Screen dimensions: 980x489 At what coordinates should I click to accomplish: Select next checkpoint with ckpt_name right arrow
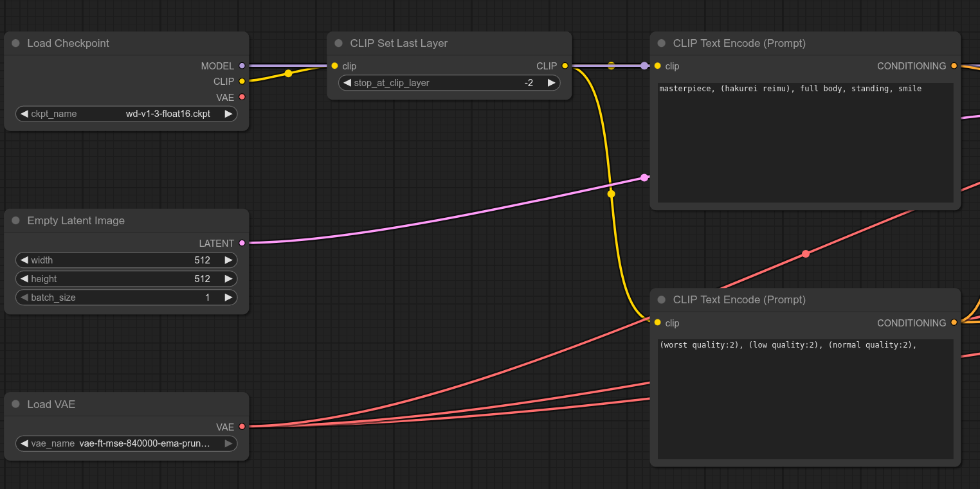coord(228,114)
